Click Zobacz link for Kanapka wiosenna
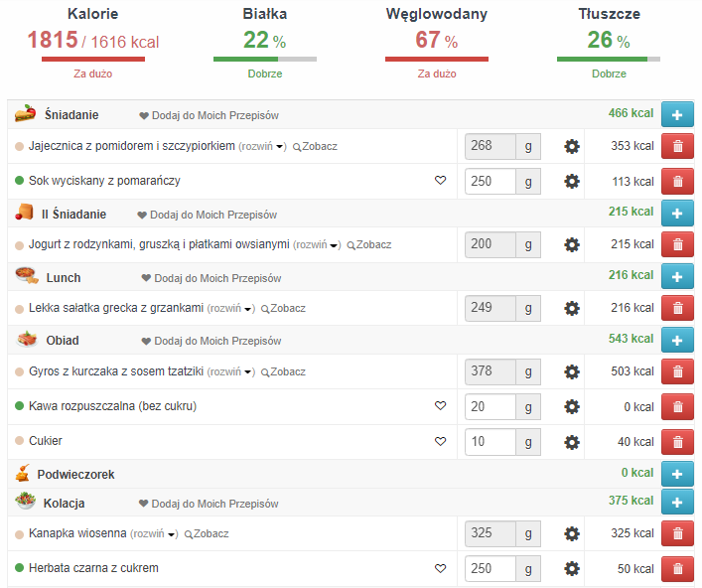The height and width of the screenshot is (588, 702). 207,534
